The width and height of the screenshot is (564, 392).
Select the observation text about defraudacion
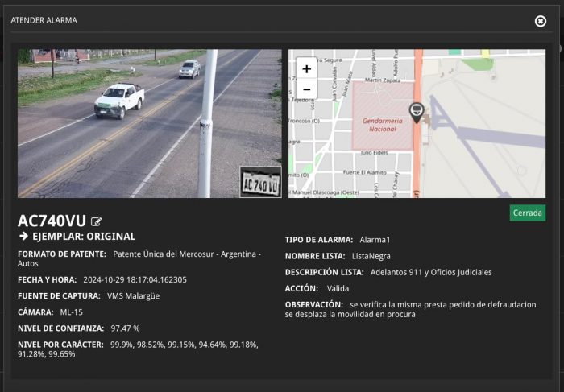411,309
